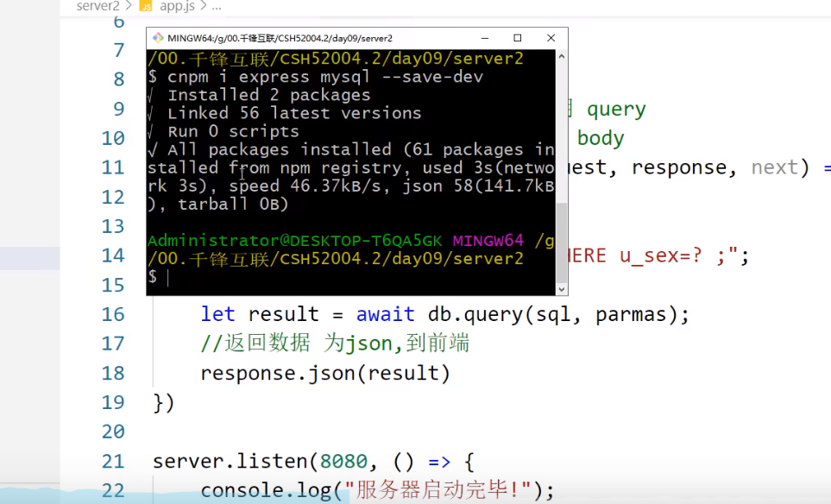This screenshot has height=504, width=831.
Task: Click the terminal scrollbar up arrow
Action: point(562,56)
